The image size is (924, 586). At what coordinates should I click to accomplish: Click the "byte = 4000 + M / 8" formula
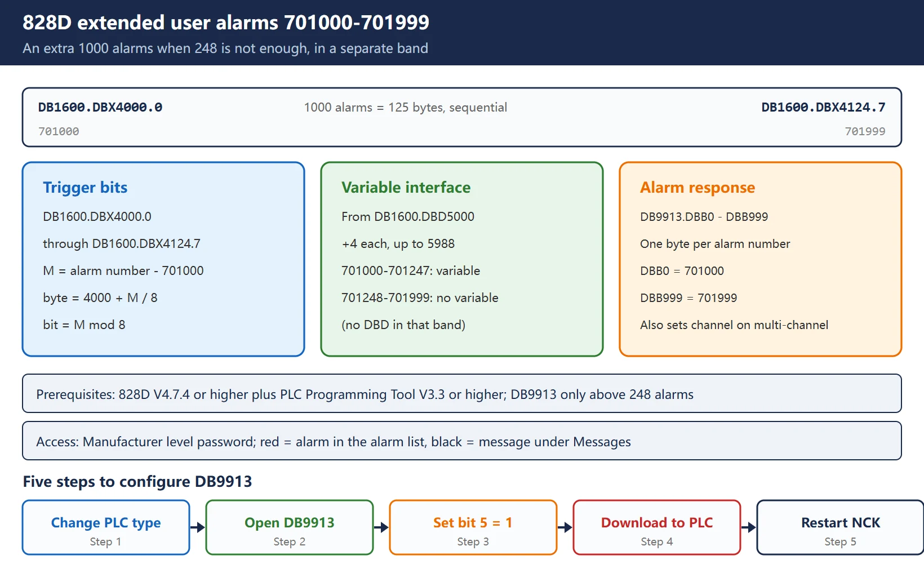tap(100, 298)
